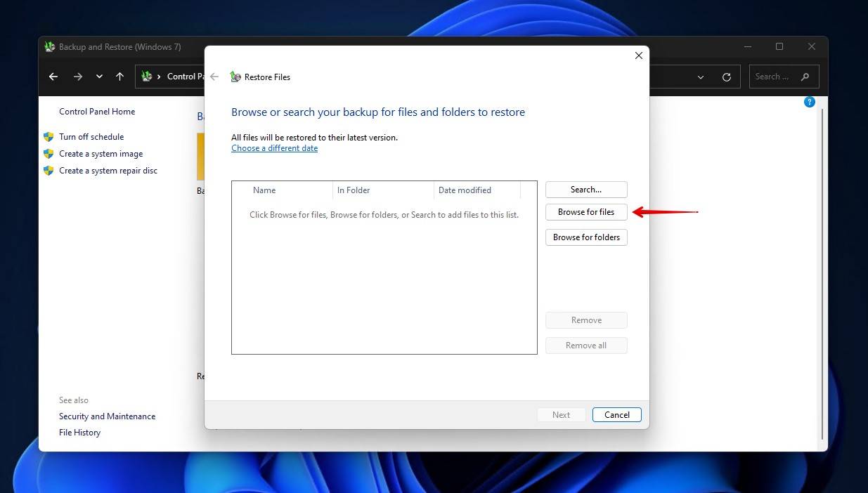Click the Browse for folders button
The height and width of the screenshot is (493, 868).
586,237
